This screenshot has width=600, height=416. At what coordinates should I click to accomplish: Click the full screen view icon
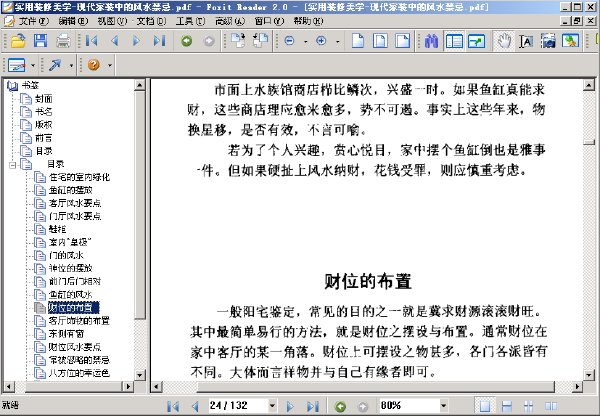coord(476,41)
